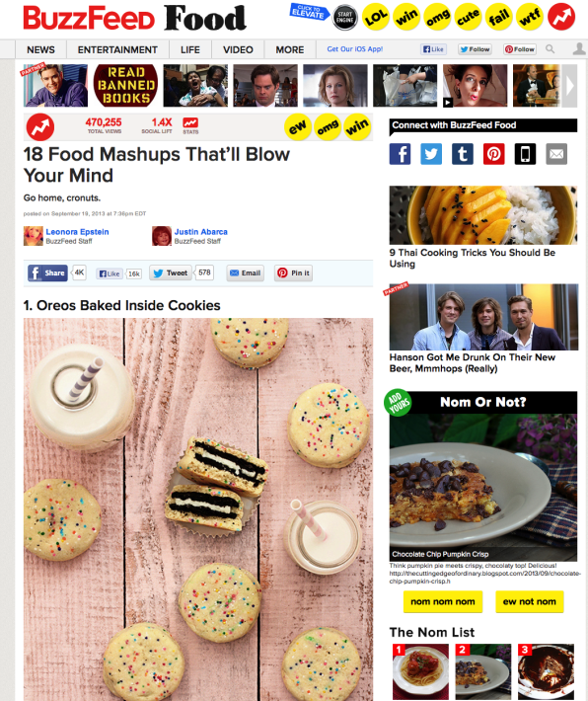Toggle the 'Start Engine' round button
The width and height of the screenshot is (588, 701).
tap(345, 18)
